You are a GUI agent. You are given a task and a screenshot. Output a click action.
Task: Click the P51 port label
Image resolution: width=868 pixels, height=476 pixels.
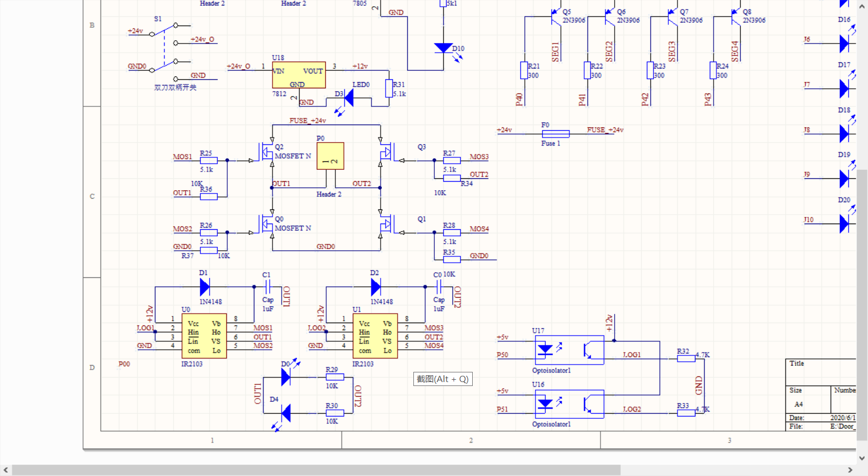click(503, 409)
